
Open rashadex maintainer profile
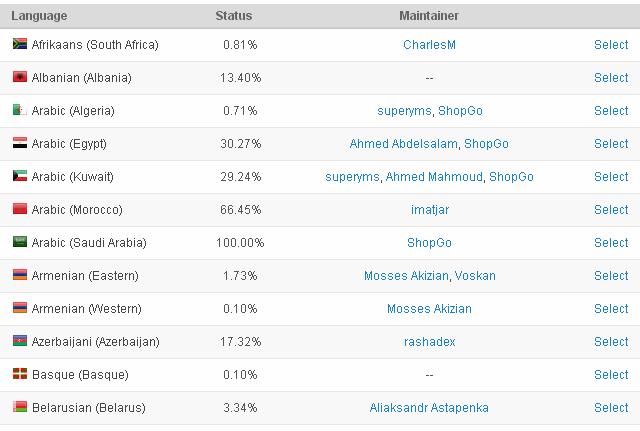[429, 342]
